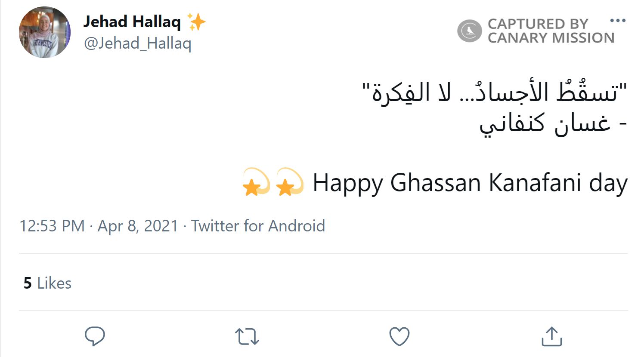The height and width of the screenshot is (357, 644).
Task: Open the list of 5 Likes
Action: [x=47, y=283]
